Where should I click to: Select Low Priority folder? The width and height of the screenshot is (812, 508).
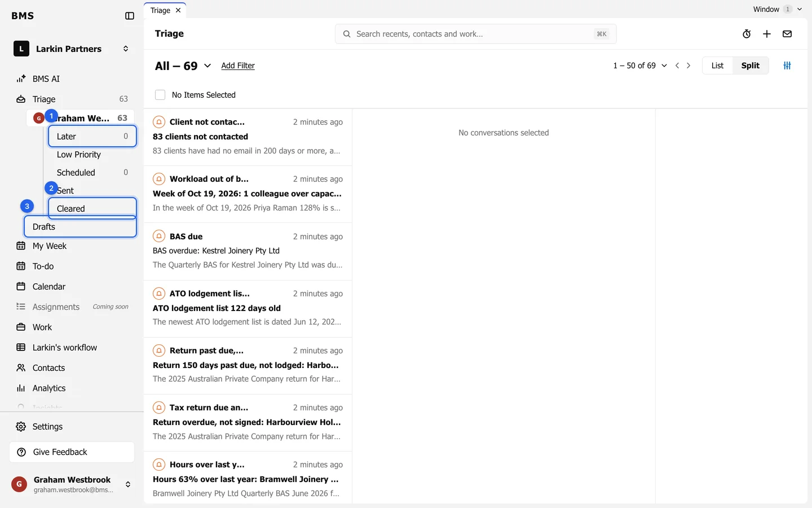click(92, 154)
